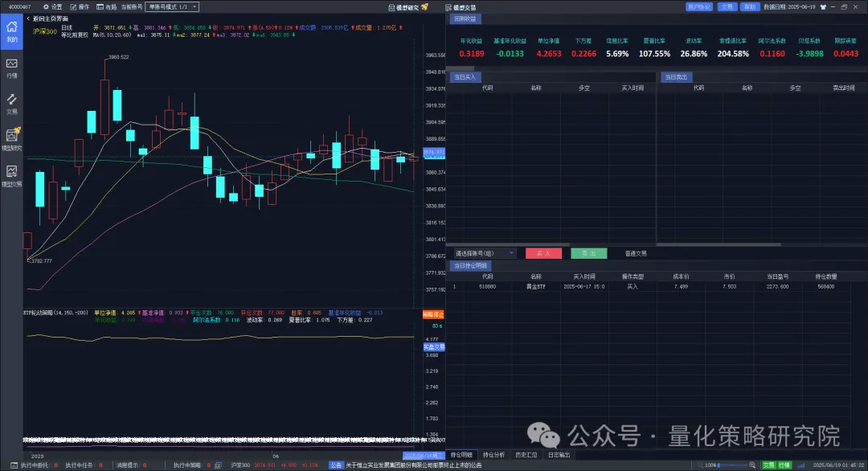Click the green 行情 status indicator
868x471 pixels.
tap(784, 465)
